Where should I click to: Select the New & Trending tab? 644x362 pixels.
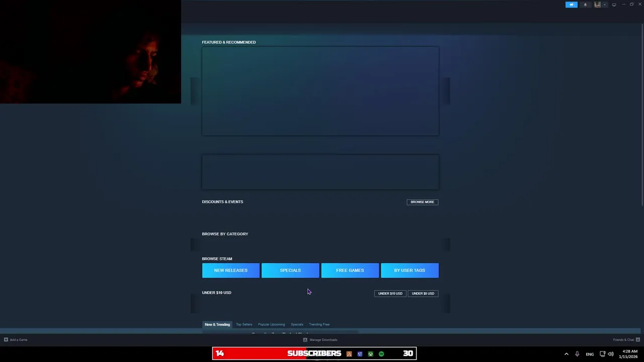[217, 324]
